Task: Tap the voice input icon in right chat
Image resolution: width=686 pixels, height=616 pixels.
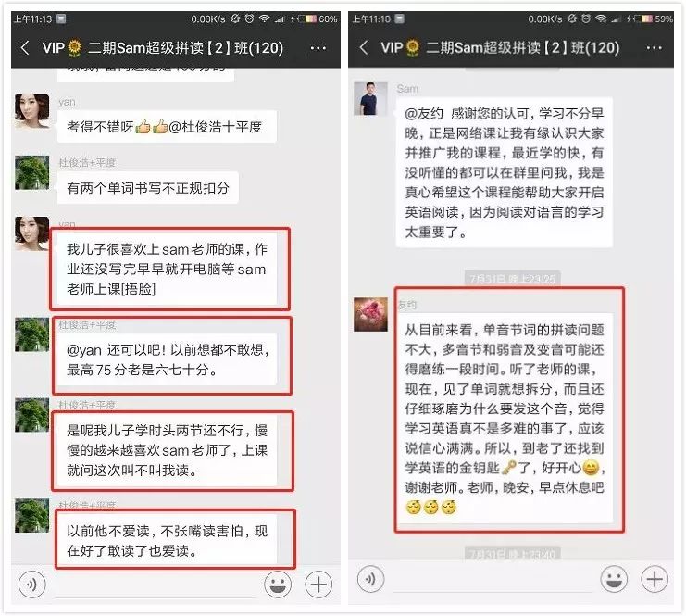Action: 370,579
